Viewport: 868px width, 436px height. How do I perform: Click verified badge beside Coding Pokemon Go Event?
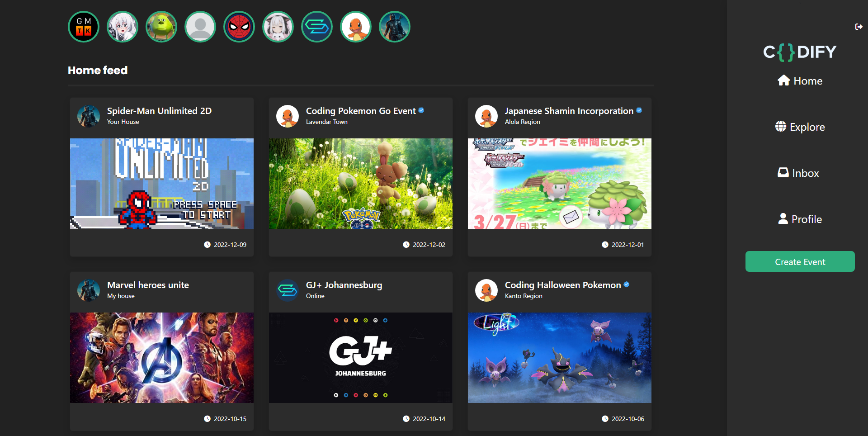[421, 110]
